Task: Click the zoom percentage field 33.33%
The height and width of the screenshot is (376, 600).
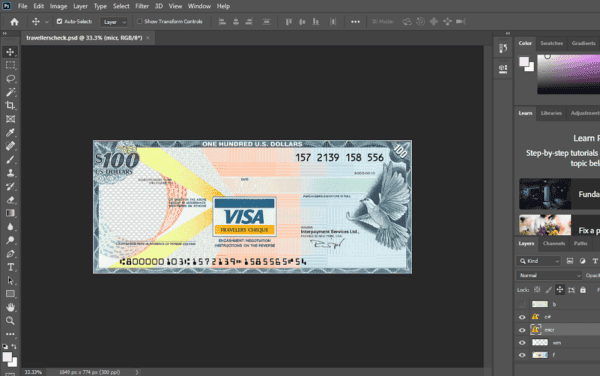Action: [x=33, y=372]
